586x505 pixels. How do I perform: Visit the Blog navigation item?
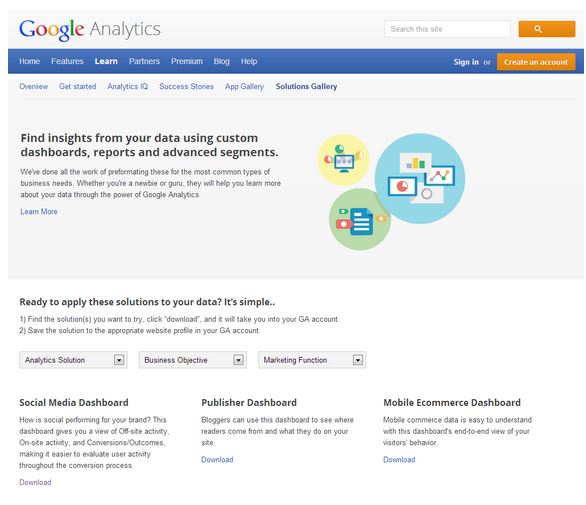coord(222,61)
